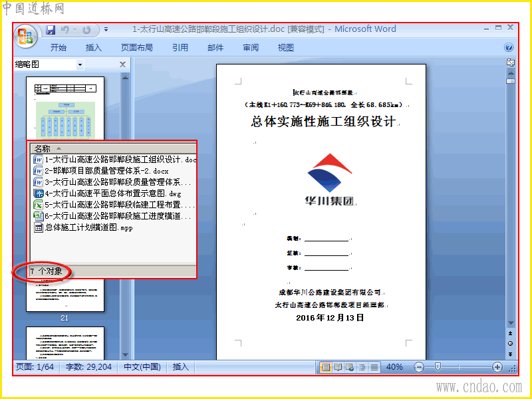532x399 pixels.
Task: Click the document vertical scrollbar thumb
Action: click(x=511, y=81)
